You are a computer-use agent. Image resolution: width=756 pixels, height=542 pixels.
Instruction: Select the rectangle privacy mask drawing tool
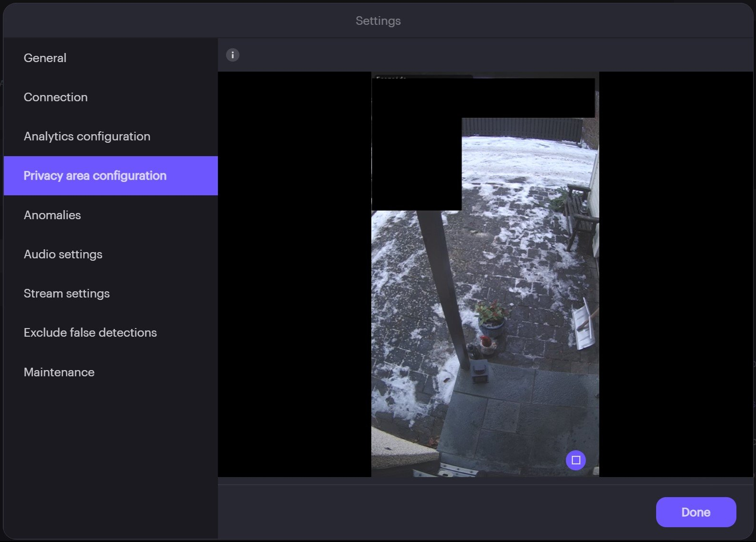(575, 460)
